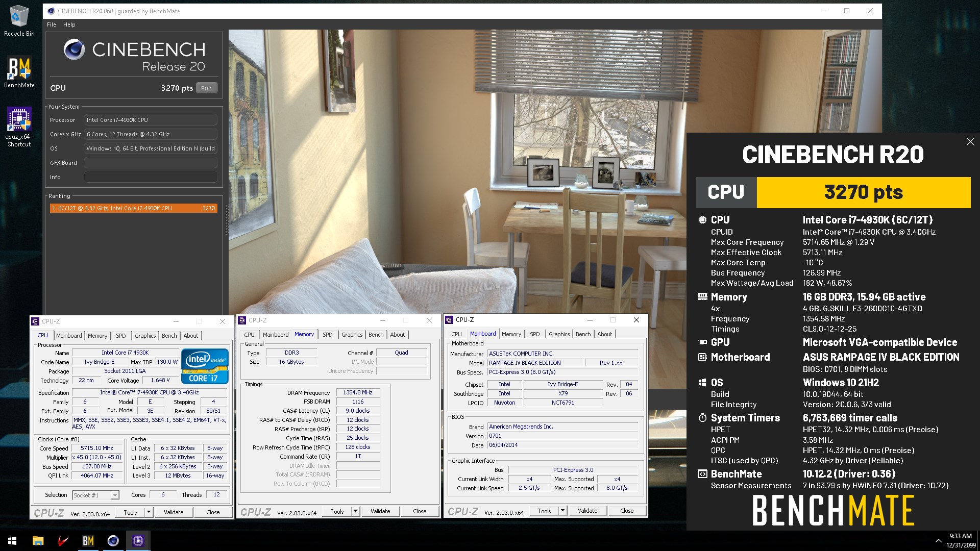980x551 pixels.
Task: Open the Socket #1 selection dropdown
Action: 95,495
